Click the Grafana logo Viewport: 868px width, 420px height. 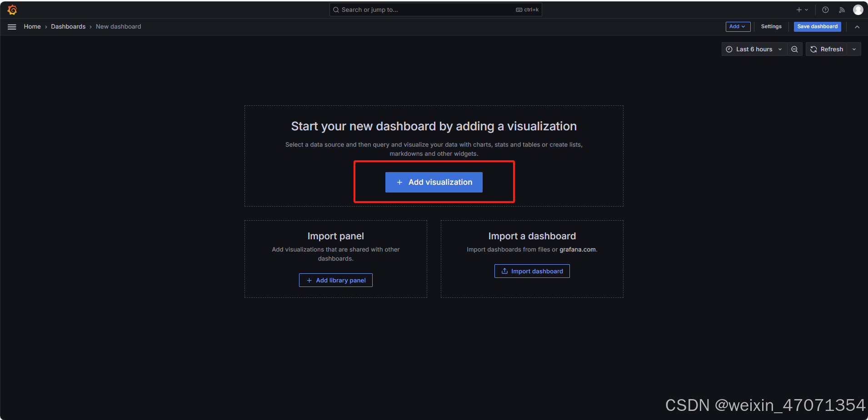pos(12,9)
